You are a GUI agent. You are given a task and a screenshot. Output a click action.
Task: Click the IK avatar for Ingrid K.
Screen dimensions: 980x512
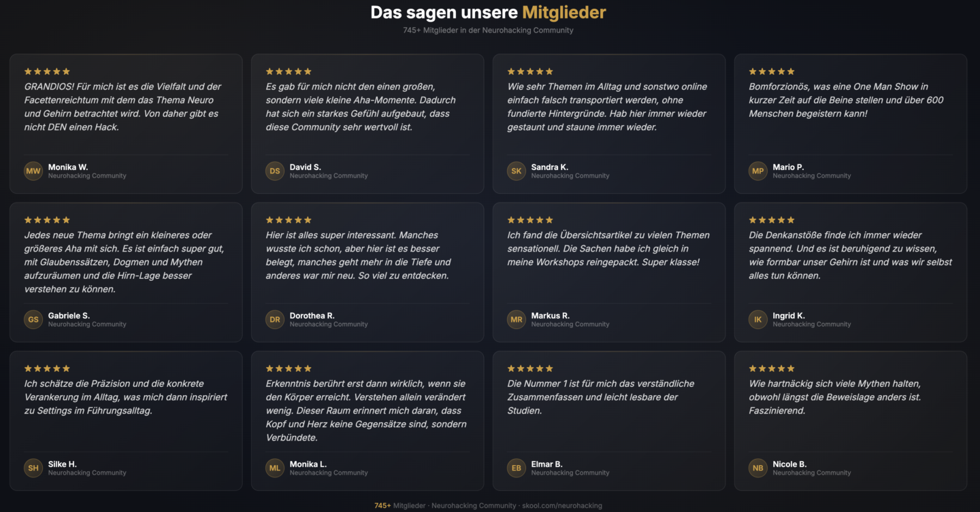point(757,320)
